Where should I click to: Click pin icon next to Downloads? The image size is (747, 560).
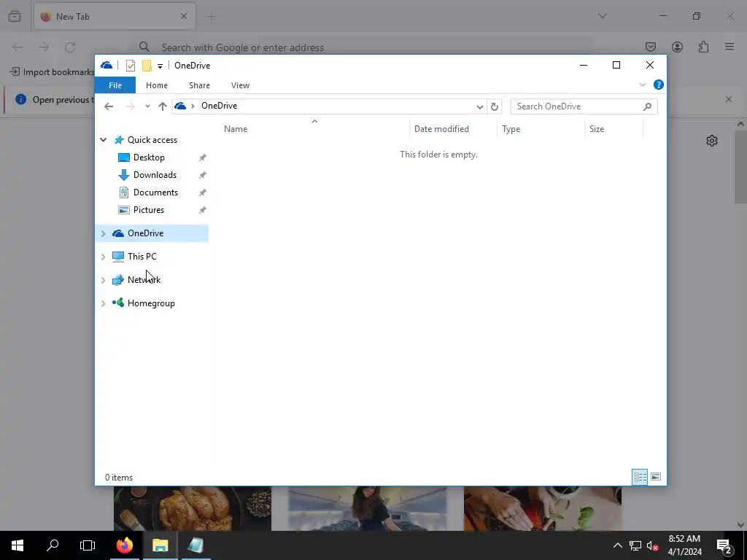[203, 175]
